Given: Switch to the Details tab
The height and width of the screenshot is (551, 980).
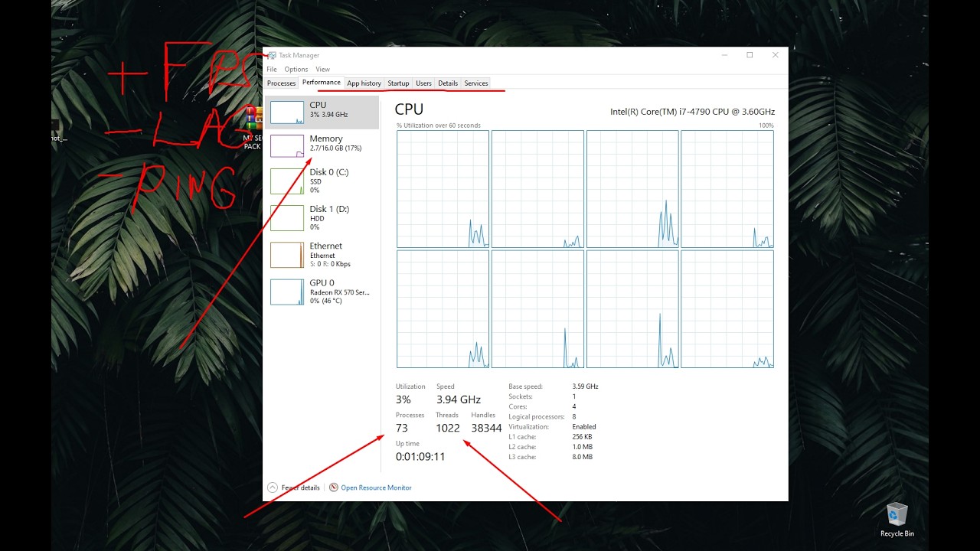Looking at the screenshot, I should (448, 83).
